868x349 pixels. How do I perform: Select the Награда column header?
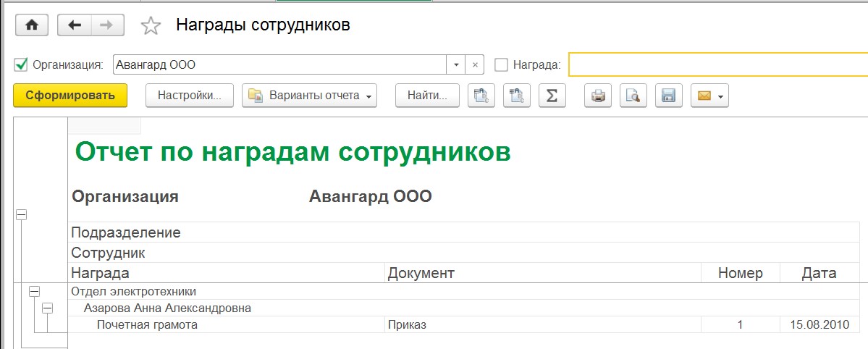[x=227, y=272]
